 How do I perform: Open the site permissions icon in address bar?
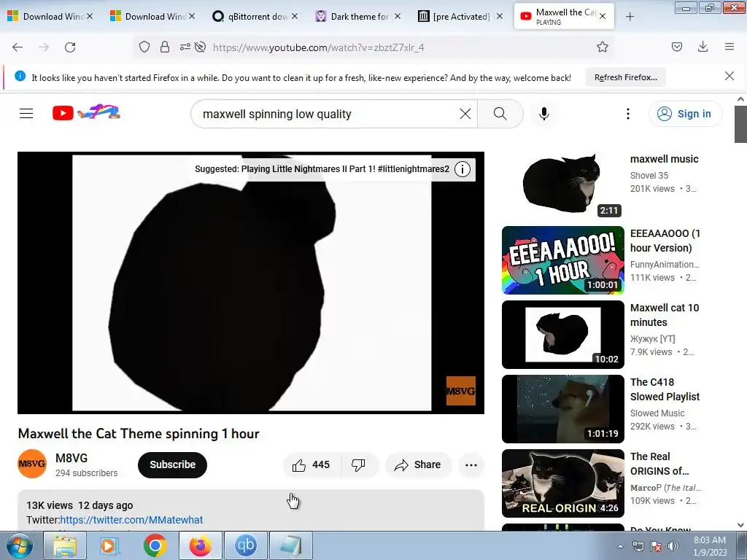(x=185, y=47)
